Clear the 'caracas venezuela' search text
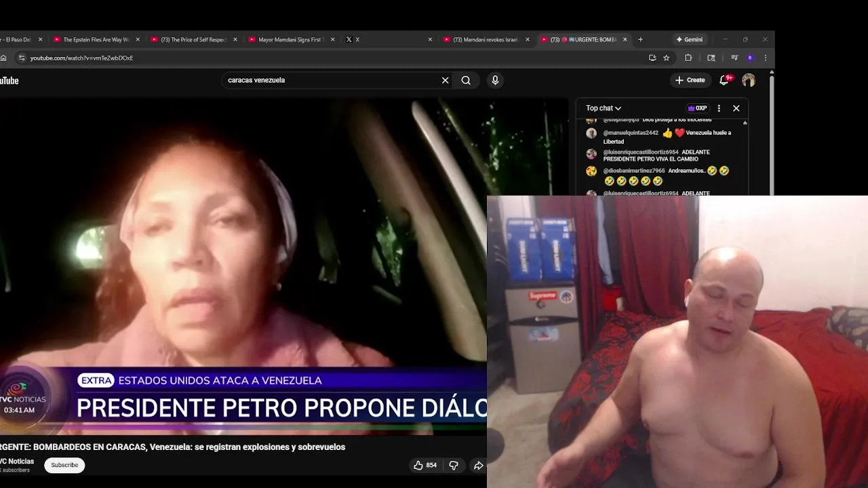The width and height of the screenshot is (868, 488). pyautogui.click(x=445, y=80)
